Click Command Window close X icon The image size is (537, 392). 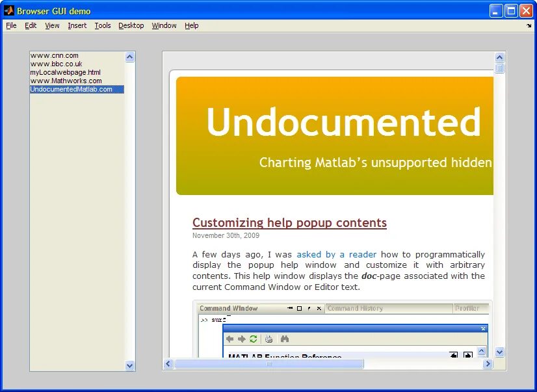pos(319,309)
